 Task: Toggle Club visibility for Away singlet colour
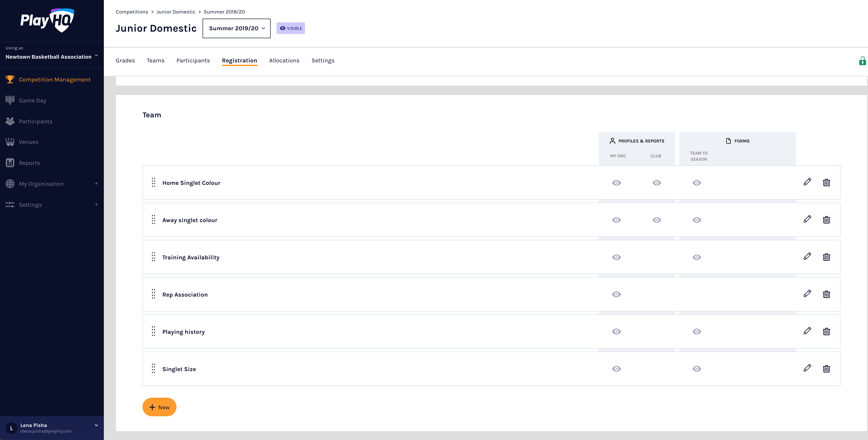[x=656, y=220]
